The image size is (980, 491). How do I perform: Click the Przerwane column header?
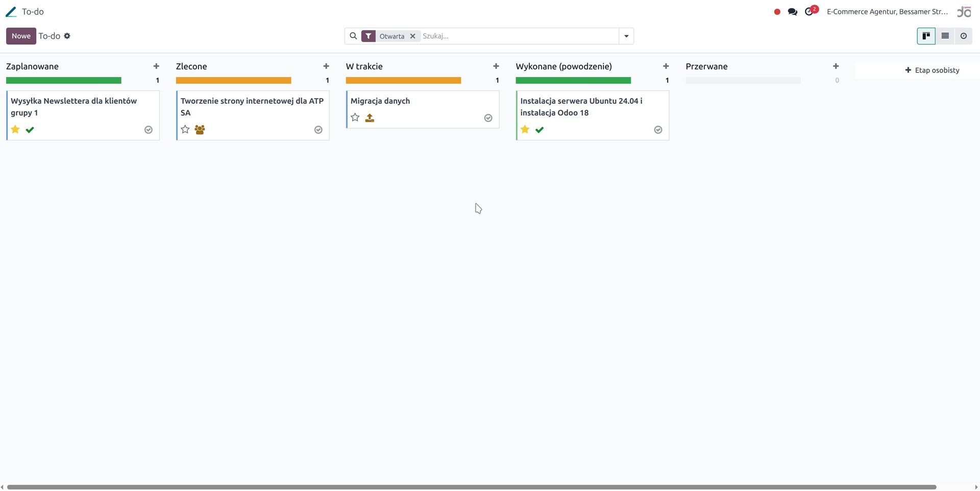[707, 66]
